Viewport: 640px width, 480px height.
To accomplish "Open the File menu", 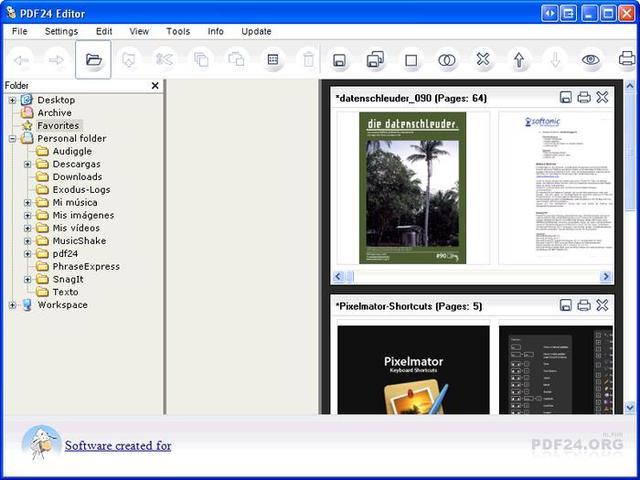I will coord(20,31).
